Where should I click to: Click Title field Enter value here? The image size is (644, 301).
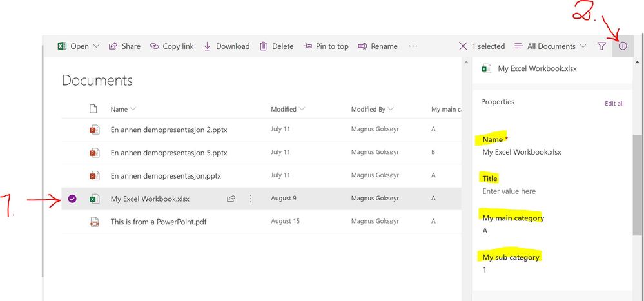click(x=509, y=191)
